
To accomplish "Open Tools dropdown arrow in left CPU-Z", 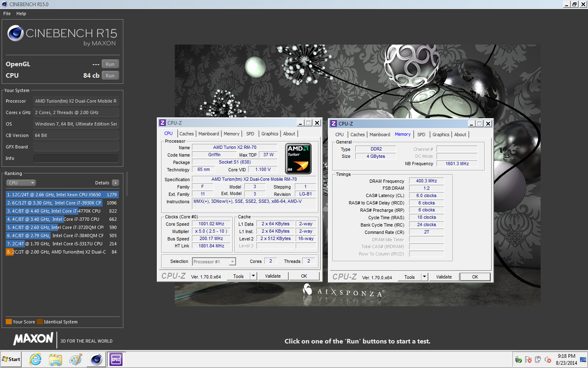I will tap(254, 276).
